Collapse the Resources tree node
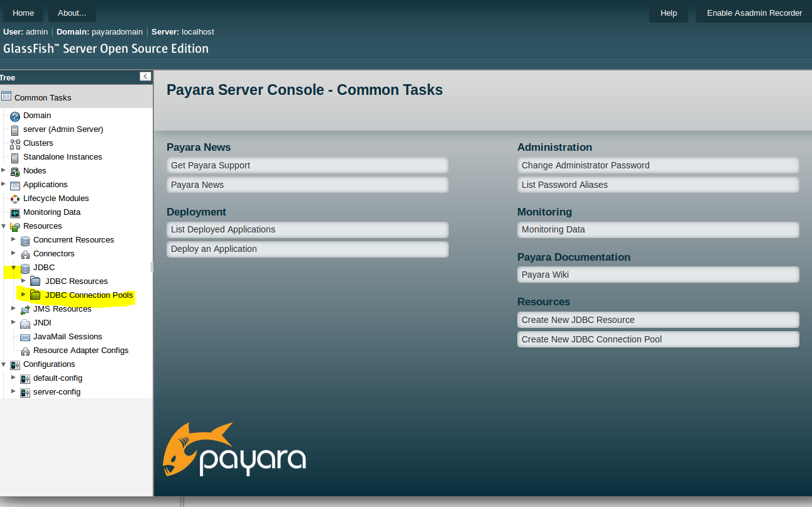812x507 pixels. [4, 226]
